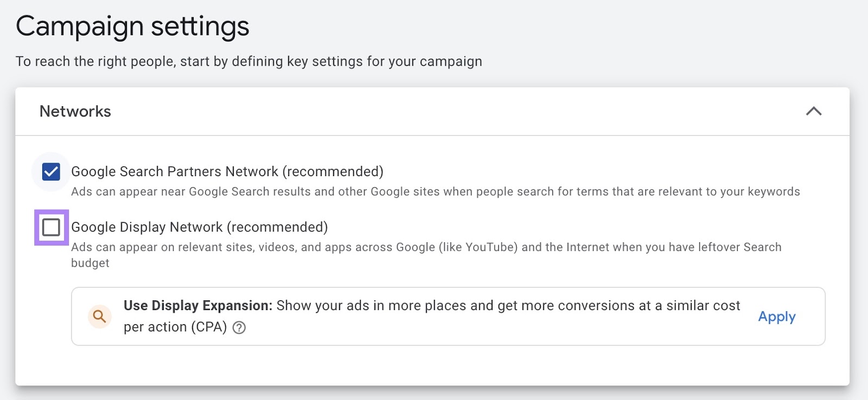Click the Use Display Expansion text
Screen dimensions: 868x400
[x=198, y=306]
